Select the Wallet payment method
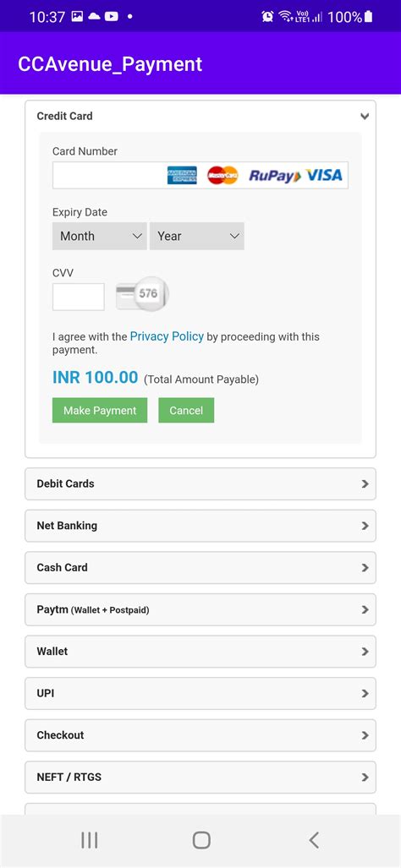This screenshot has width=401, height=868. [x=200, y=652]
